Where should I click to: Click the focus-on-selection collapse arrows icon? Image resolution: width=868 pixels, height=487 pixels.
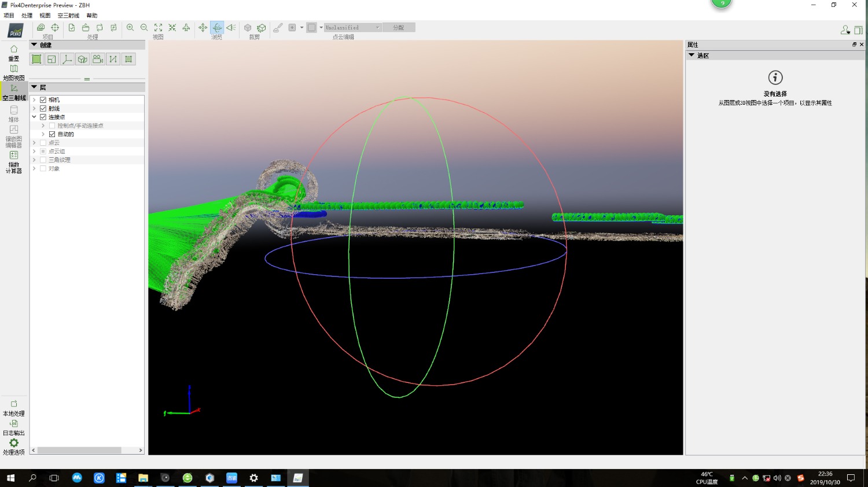(172, 27)
